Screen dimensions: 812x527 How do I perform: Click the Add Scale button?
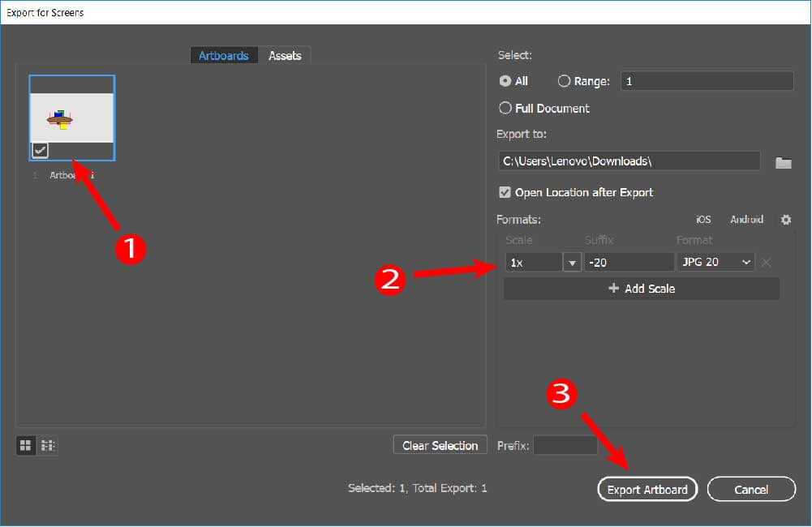(641, 289)
